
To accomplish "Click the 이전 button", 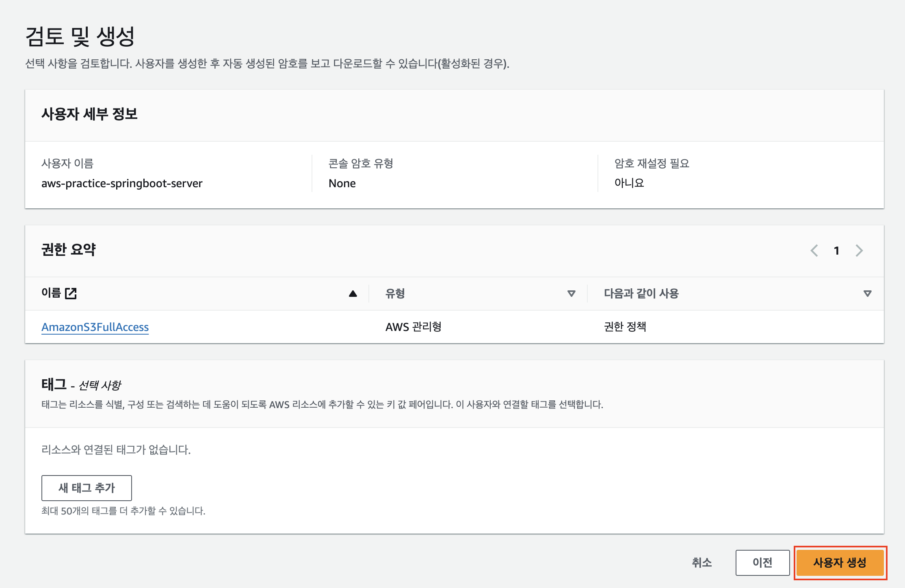I will click(x=762, y=562).
